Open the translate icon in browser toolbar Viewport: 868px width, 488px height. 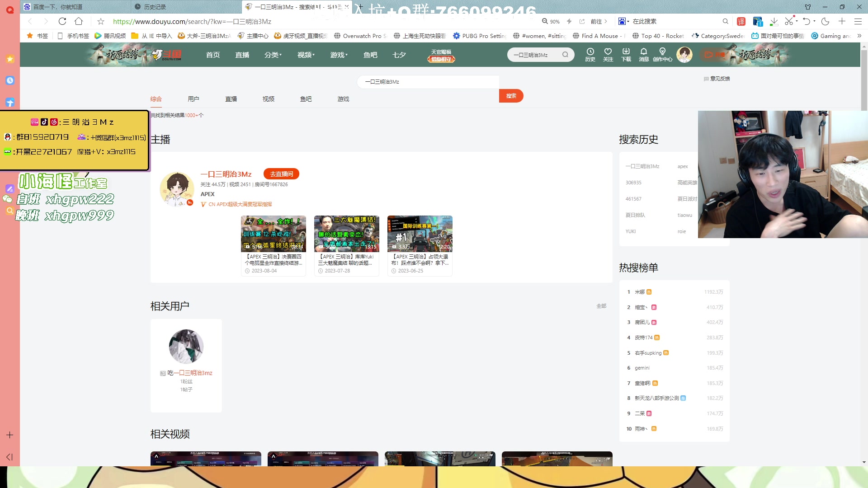(x=741, y=21)
